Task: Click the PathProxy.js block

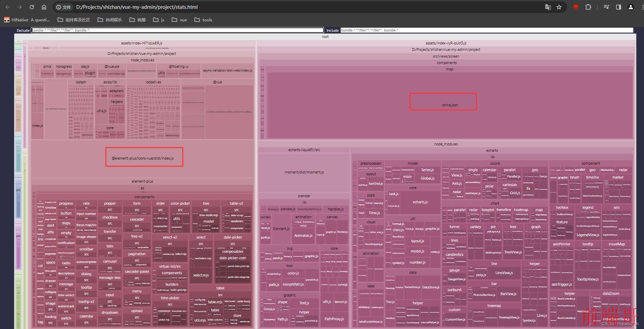Action: click(x=334, y=319)
